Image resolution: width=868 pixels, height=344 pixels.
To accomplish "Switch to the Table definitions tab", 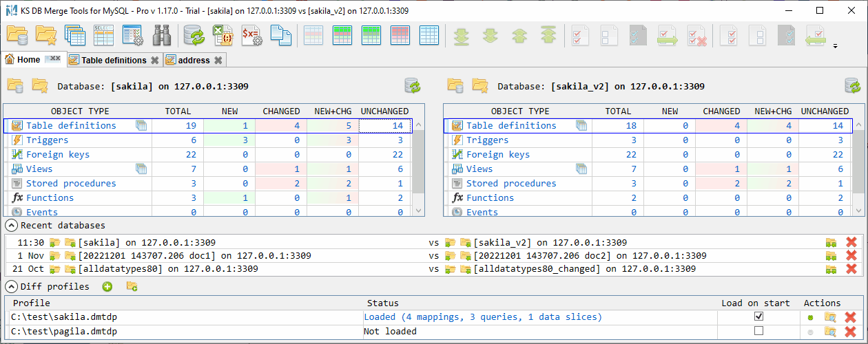I will coord(114,61).
